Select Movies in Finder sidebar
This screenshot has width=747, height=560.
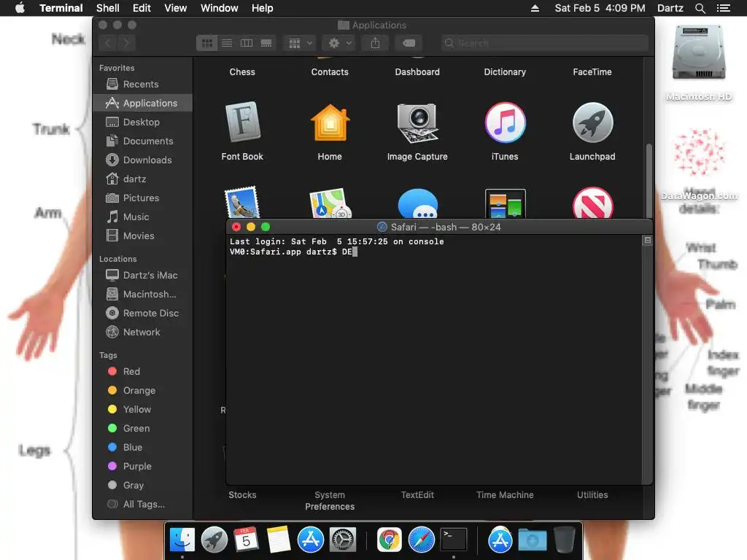(x=142, y=236)
